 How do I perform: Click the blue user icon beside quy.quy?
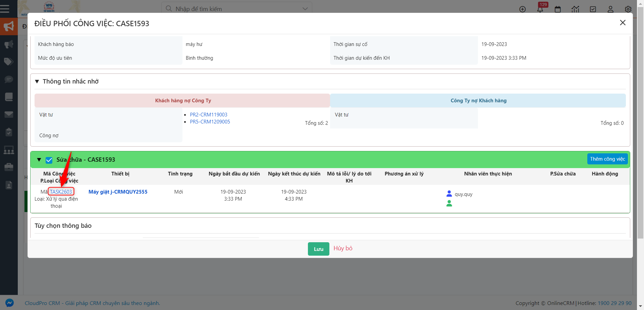(449, 194)
